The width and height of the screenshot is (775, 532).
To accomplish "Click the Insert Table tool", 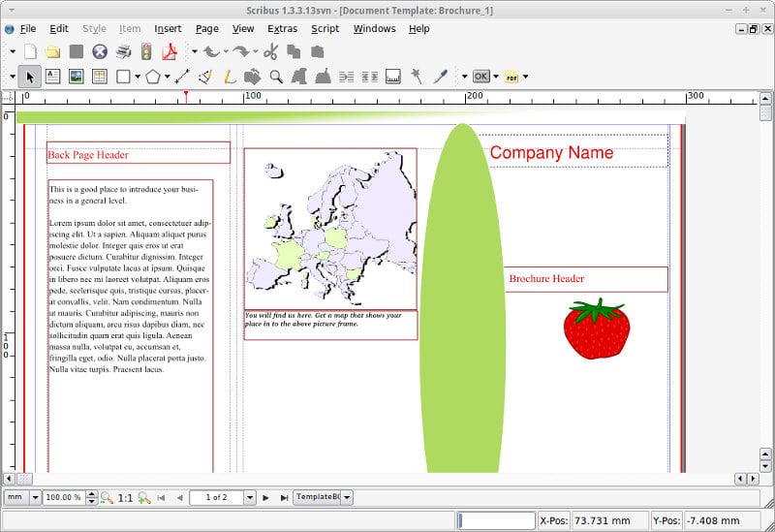I will tap(99, 76).
